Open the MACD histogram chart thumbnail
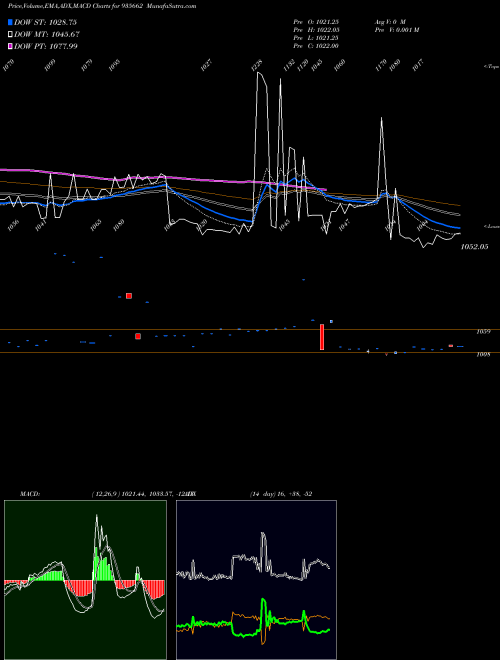Image resolution: width=500 pixels, height=660 pixels. pyautogui.click(x=85, y=580)
